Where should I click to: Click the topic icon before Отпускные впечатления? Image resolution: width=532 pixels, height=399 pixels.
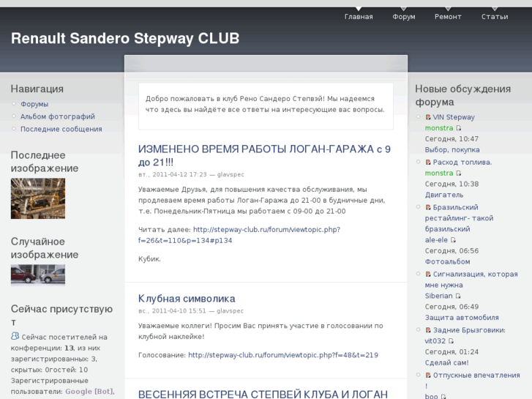428,376
